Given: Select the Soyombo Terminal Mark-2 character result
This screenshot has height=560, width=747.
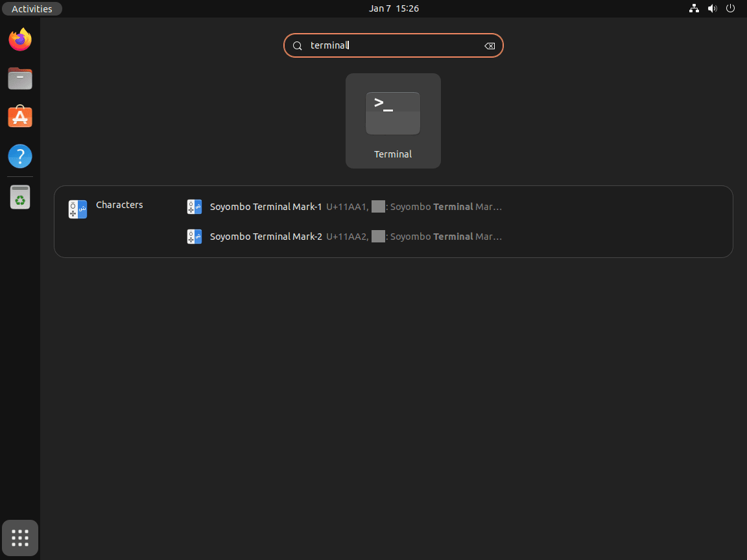Looking at the screenshot, I should [x=266, y=236].
